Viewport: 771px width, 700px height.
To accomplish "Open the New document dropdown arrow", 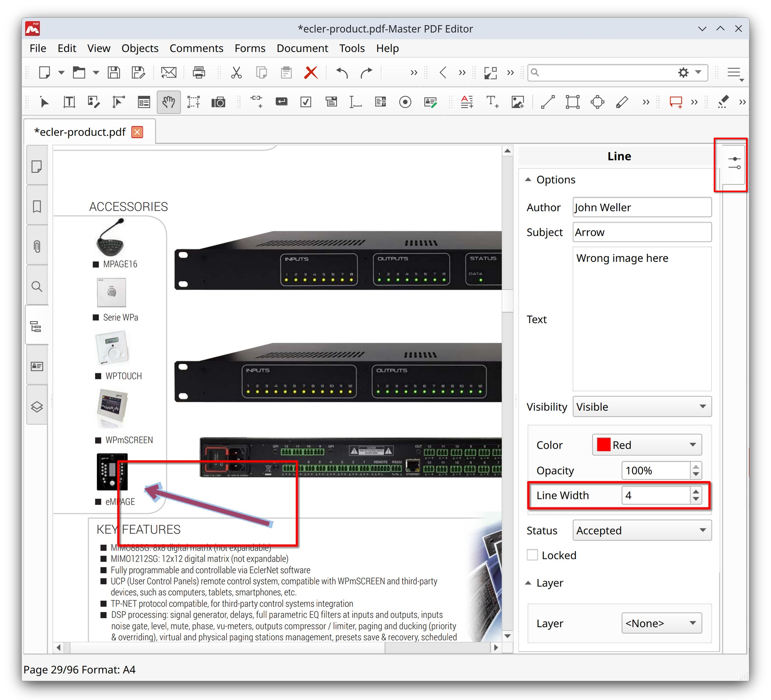I will click(61, 72).
